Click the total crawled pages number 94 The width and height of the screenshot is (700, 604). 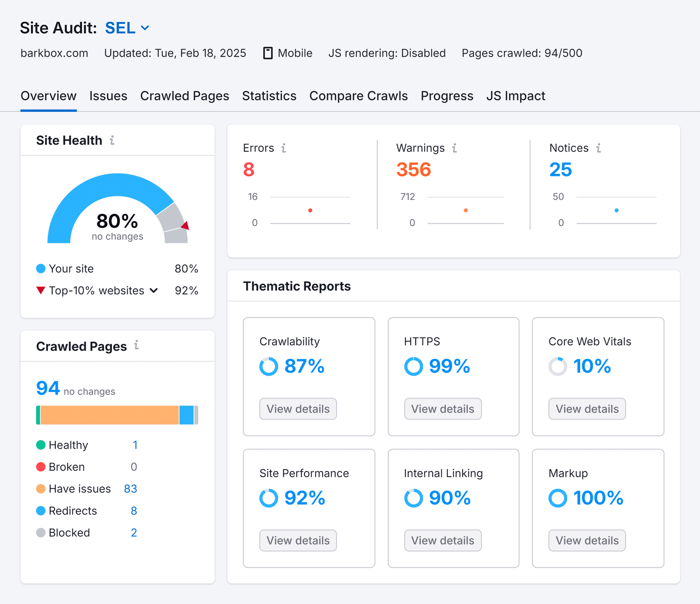point(48,388)
